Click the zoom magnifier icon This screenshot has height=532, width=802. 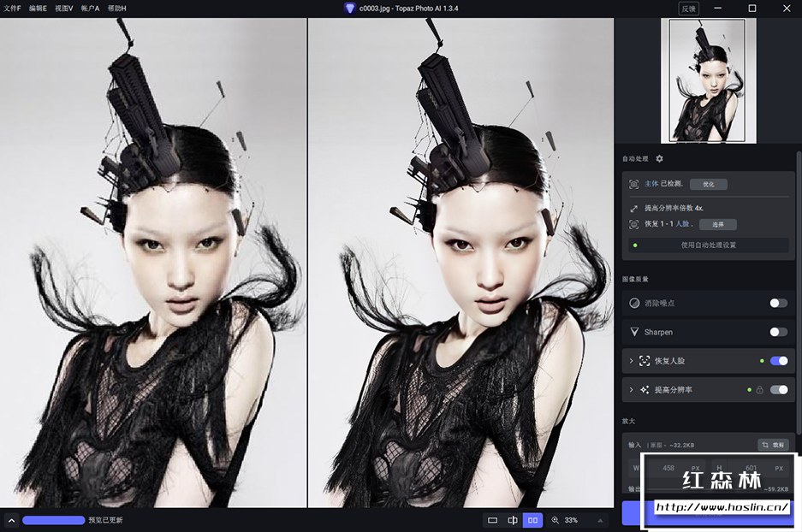[555, 520]
